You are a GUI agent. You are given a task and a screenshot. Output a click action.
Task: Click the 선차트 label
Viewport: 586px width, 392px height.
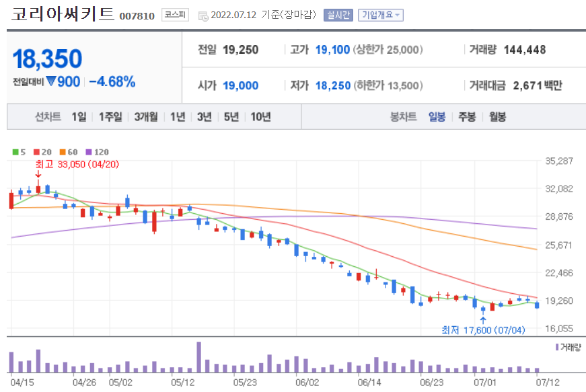coord(48,117)
